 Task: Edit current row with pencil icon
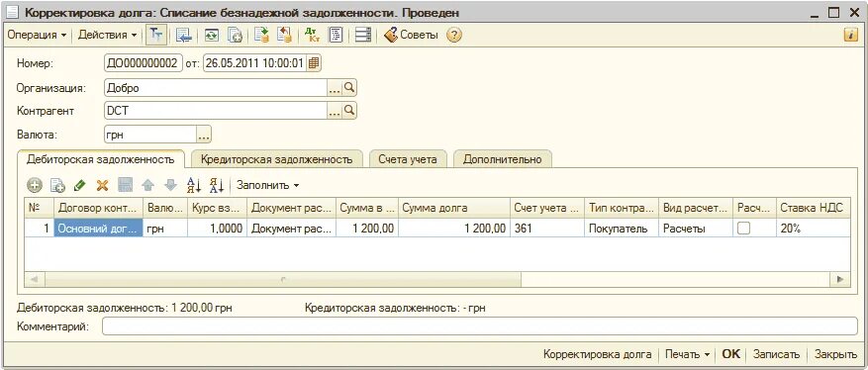(x=80, y=185)
